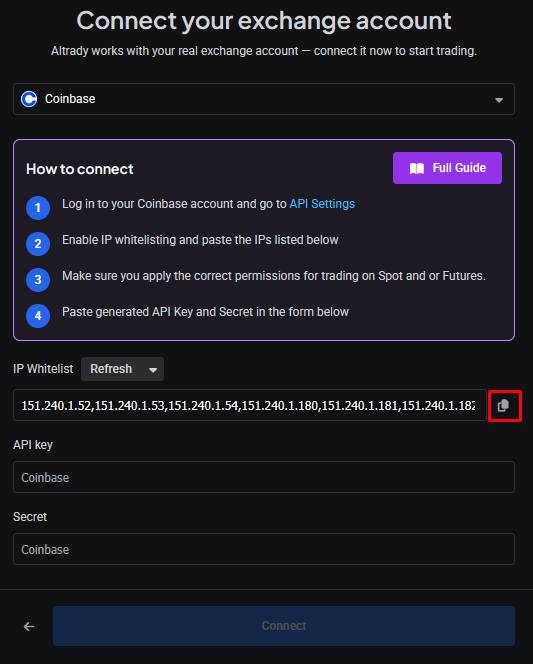533x664 pixels.
Task: Open the Coinbase exchange selector
Action: (x=264, y=99)
